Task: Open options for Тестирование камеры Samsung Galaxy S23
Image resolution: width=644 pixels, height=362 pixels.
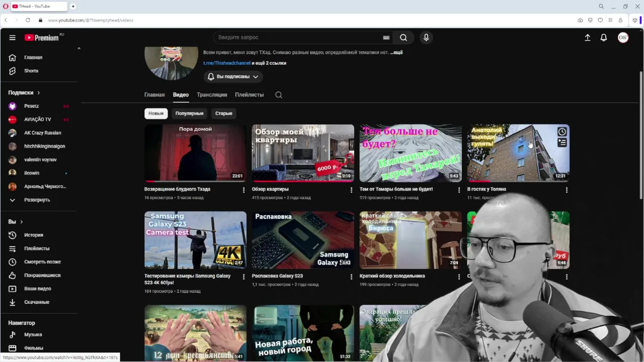Action: coord(244,277)
